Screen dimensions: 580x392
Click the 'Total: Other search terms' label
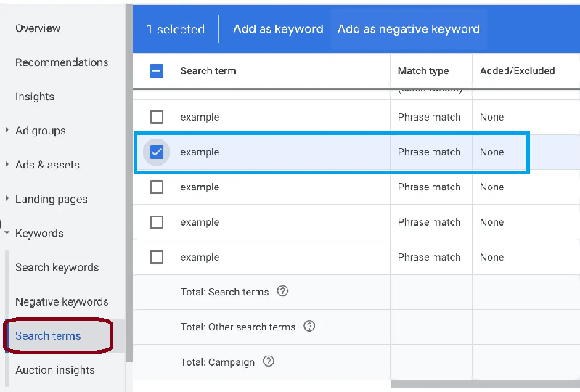coord(238,327)
